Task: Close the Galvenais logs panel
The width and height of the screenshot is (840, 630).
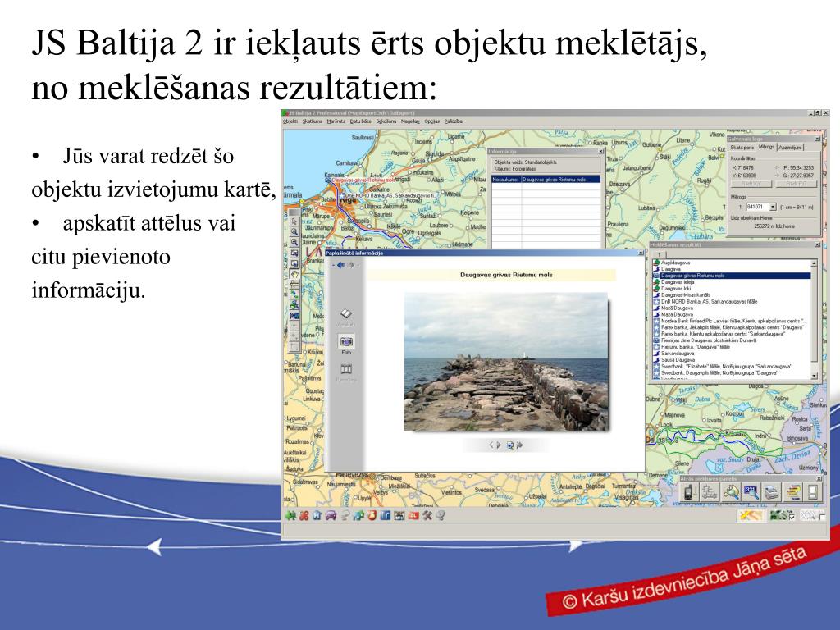Action: click(817, 139)
